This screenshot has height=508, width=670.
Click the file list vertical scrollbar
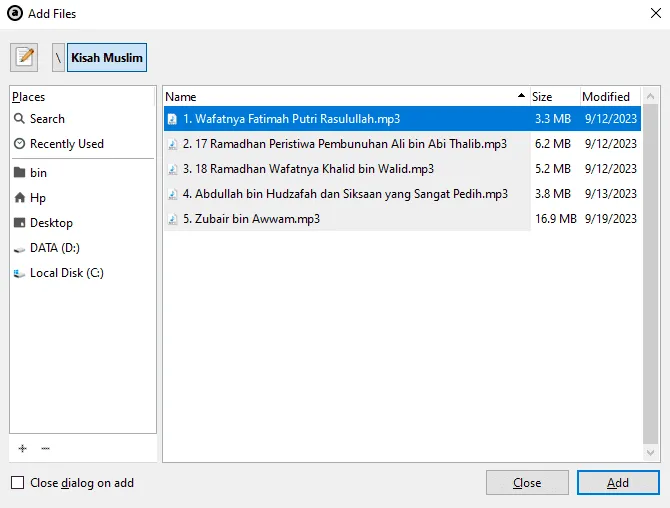[x=650, y=273]
